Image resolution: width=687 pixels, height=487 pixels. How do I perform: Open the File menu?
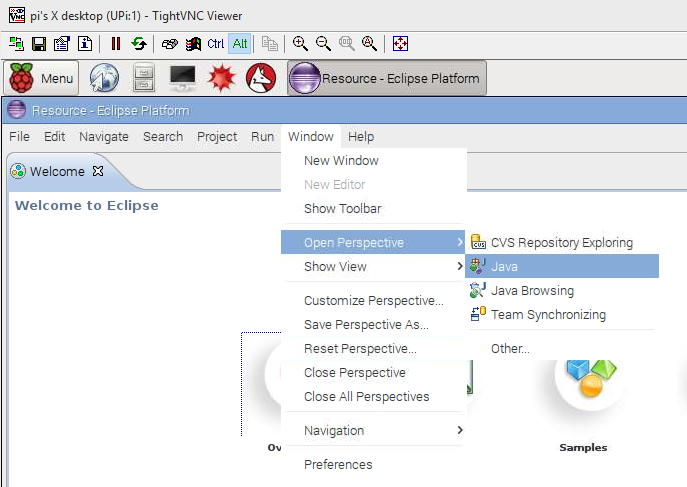(x=20, y=137)
